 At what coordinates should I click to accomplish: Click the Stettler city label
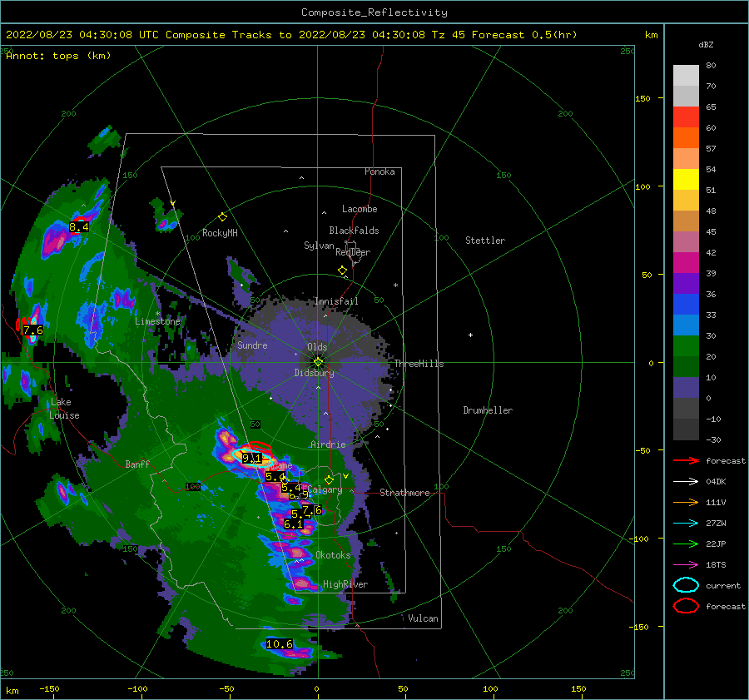[x=485, y=241]
